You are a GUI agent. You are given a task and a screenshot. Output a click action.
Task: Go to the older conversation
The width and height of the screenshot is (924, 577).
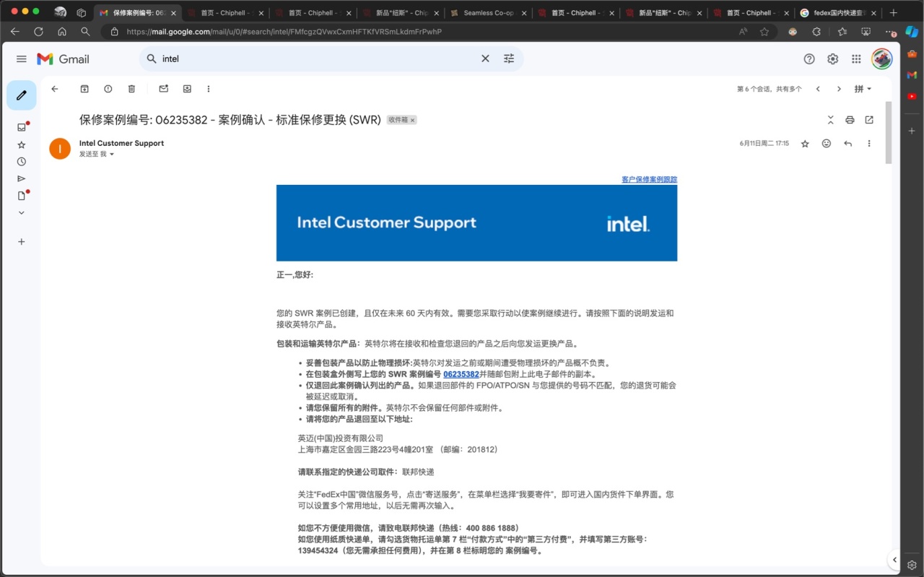tap(839, 89)
